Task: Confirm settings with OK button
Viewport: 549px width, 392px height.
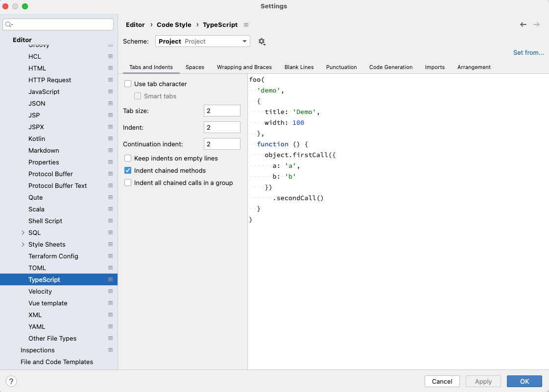Action: [525, 382]
